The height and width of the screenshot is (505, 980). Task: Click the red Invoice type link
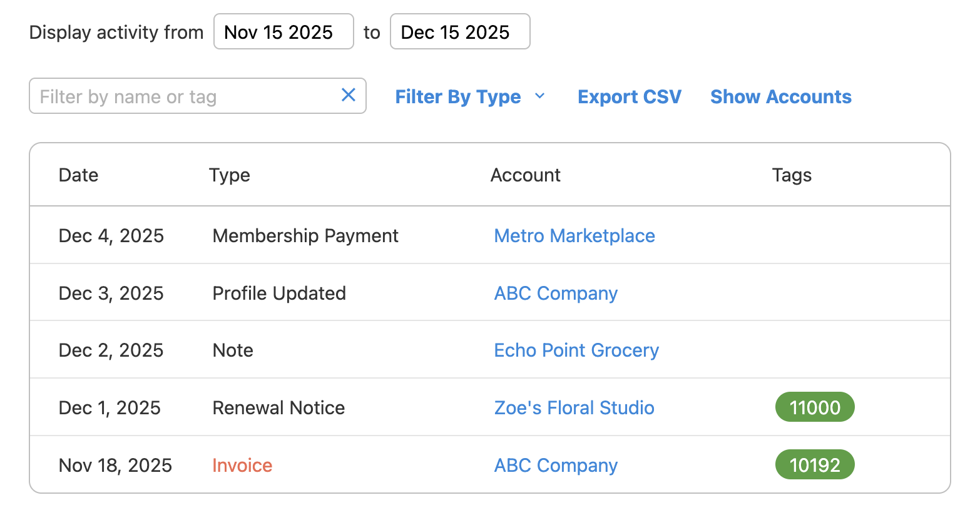(x=242, y=466)
